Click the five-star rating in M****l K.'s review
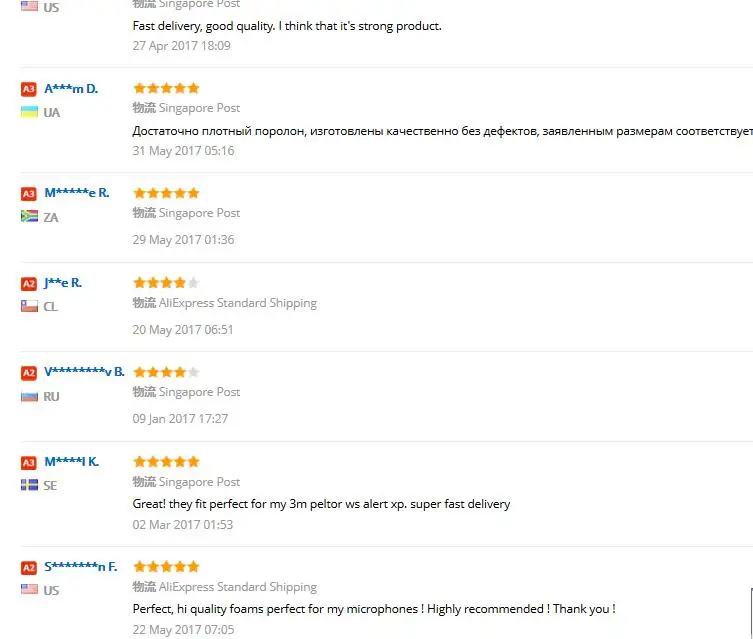Viewport: 753px width, 639px height. pyautogui.click(x=166, y=462)
